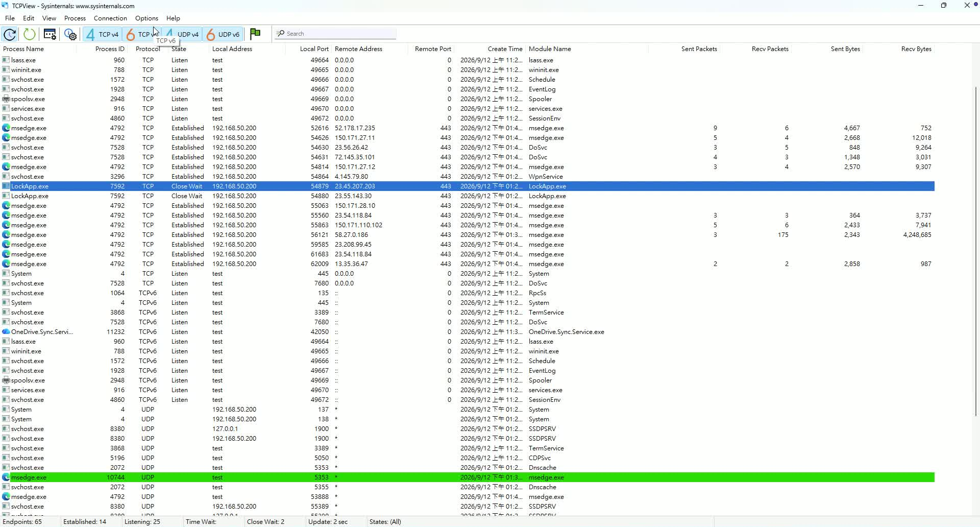Click the svchost icon on UDP port 5050 row
Image resolution: width=980 pixels, height=527 pixels.
(6, 458)
